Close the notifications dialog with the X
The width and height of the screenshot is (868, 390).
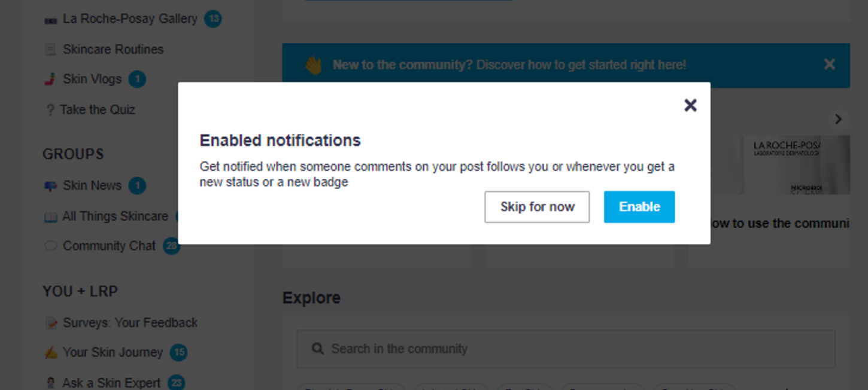pyautogui.click(x=690, y=105)
